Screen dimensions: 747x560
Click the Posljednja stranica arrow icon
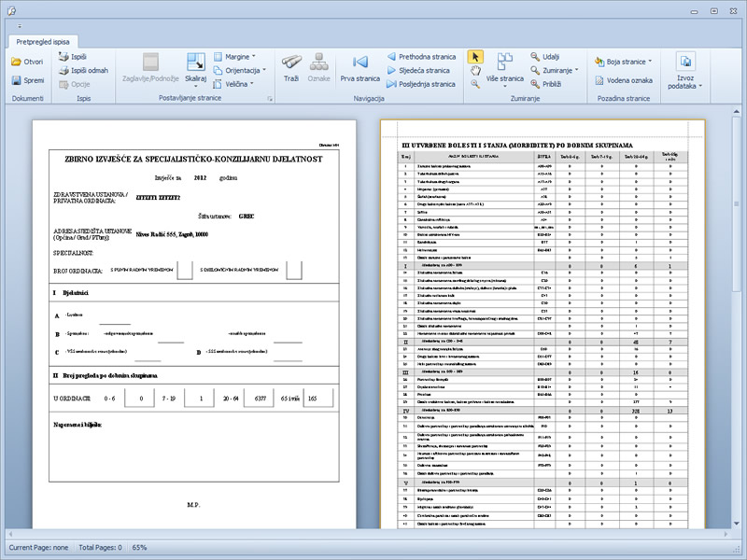pos(391,84)
